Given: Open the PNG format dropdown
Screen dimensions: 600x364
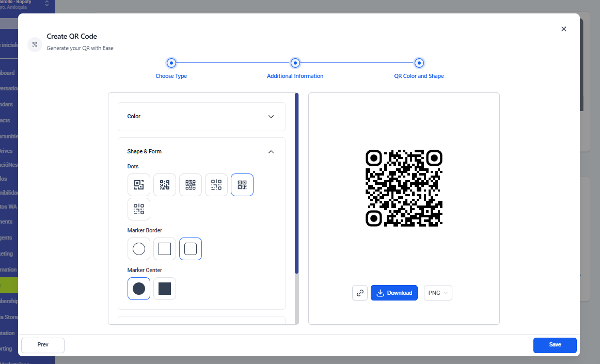Looking at the screenshot, I should 438,293.
